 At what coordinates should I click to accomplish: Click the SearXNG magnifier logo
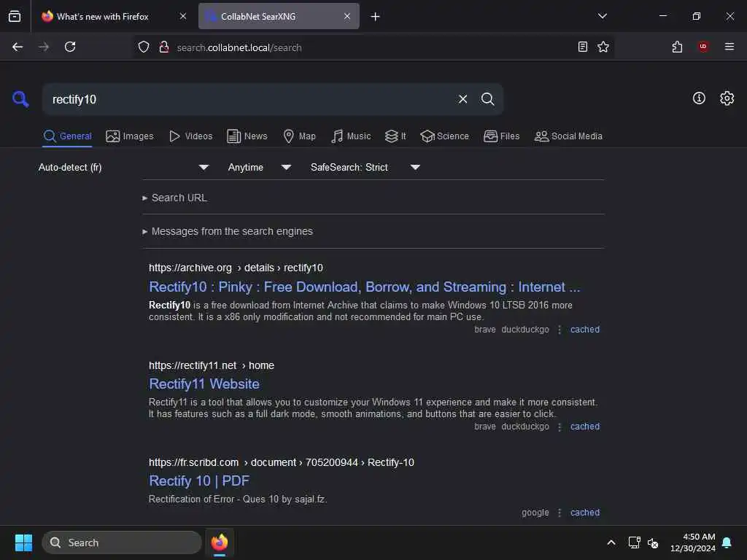[20, 99]
